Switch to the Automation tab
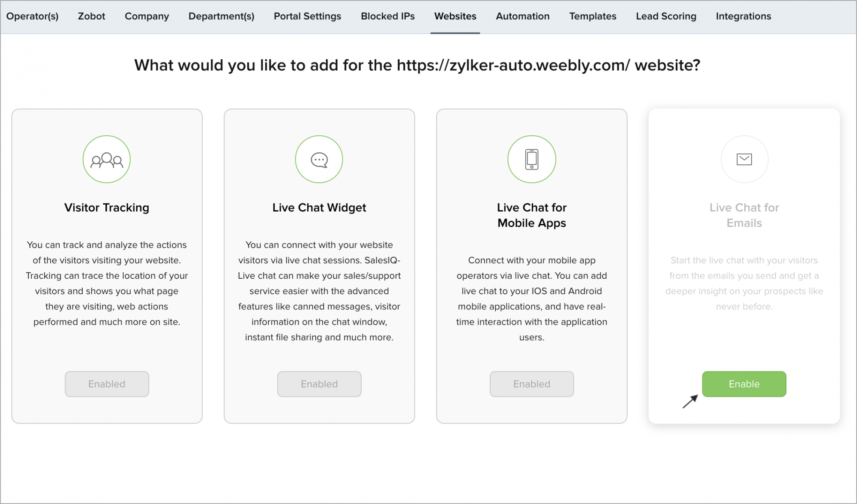Image resolution: width=857 pixels, height=504 pixels. click(522, 16)
